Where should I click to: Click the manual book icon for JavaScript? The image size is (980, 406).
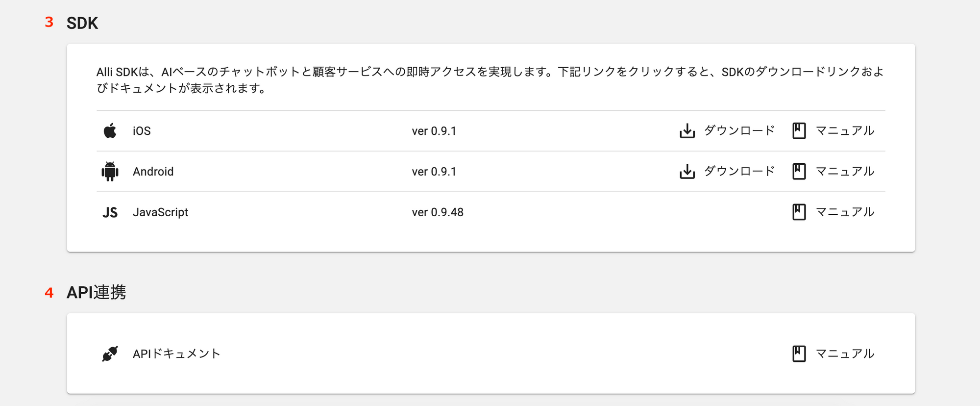[799, 212]
